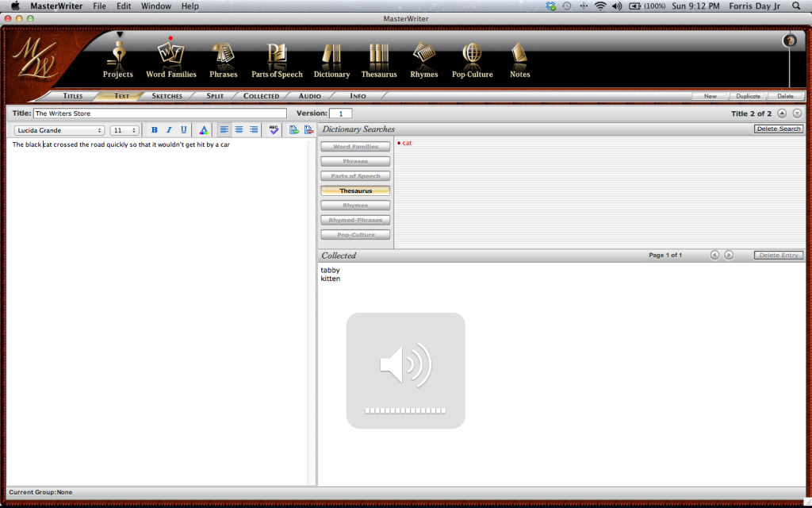The width and height of the screenshot is (812, 508).
Task: Switch to the Audio tab
Action: tap(309, 95)
